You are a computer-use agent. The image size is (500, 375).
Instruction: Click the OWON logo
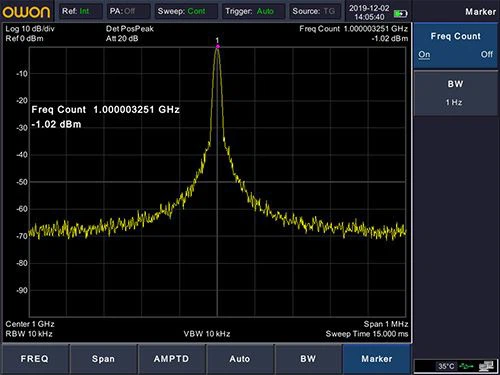point(26,11)
